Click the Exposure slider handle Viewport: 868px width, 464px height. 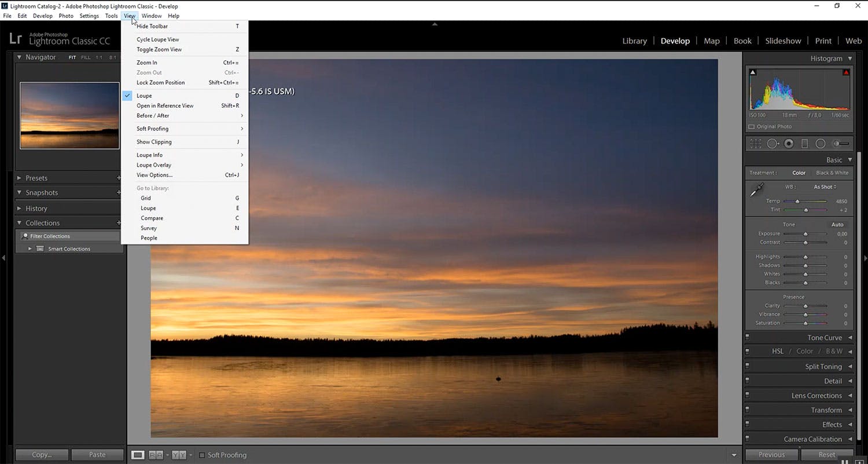(805, 234)
